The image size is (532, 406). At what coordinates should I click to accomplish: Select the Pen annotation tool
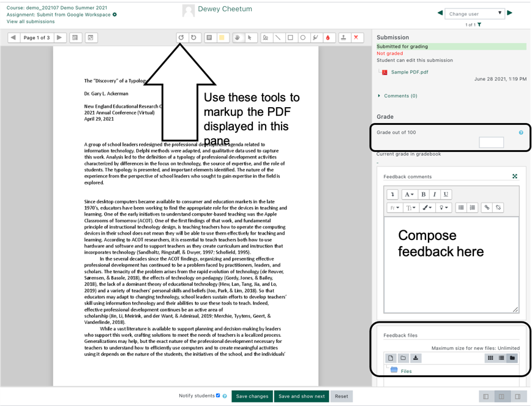266,37
